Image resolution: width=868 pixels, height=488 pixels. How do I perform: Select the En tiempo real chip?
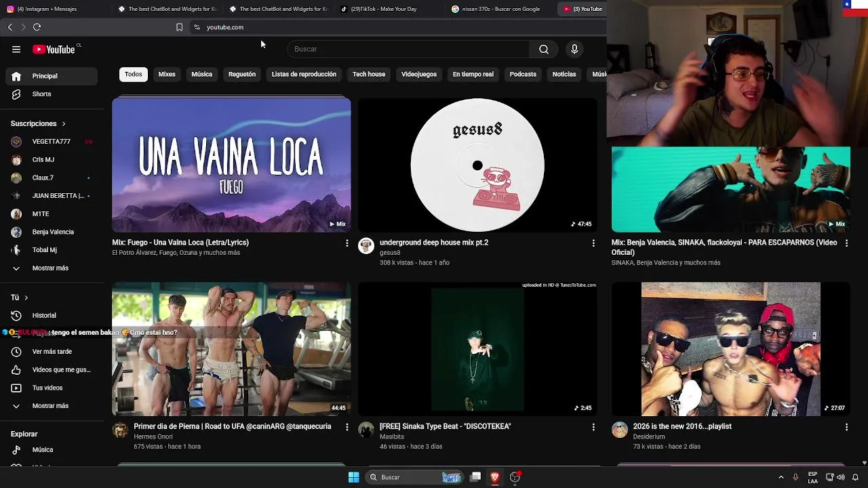tap(473, 75)
